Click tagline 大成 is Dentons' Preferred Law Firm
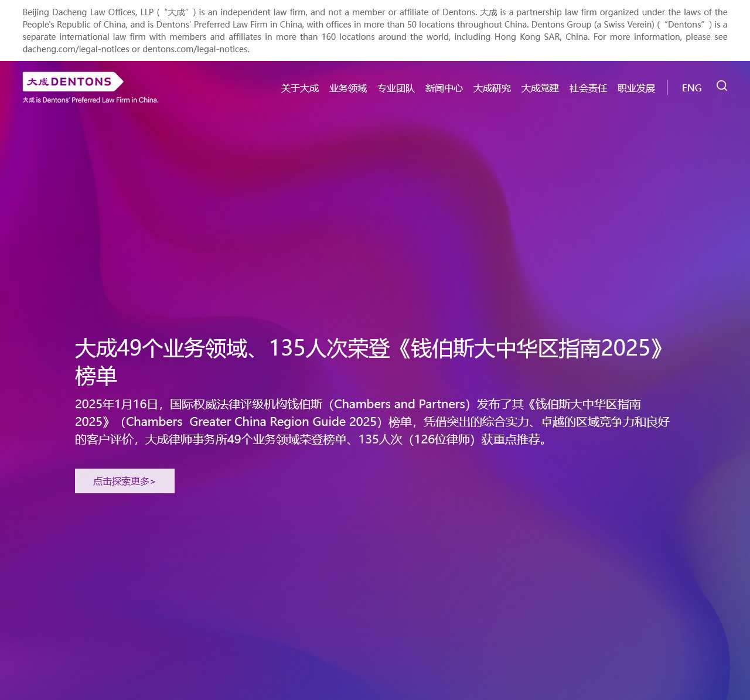The width and height of the screenshot is (750, 700). point(91,100)
